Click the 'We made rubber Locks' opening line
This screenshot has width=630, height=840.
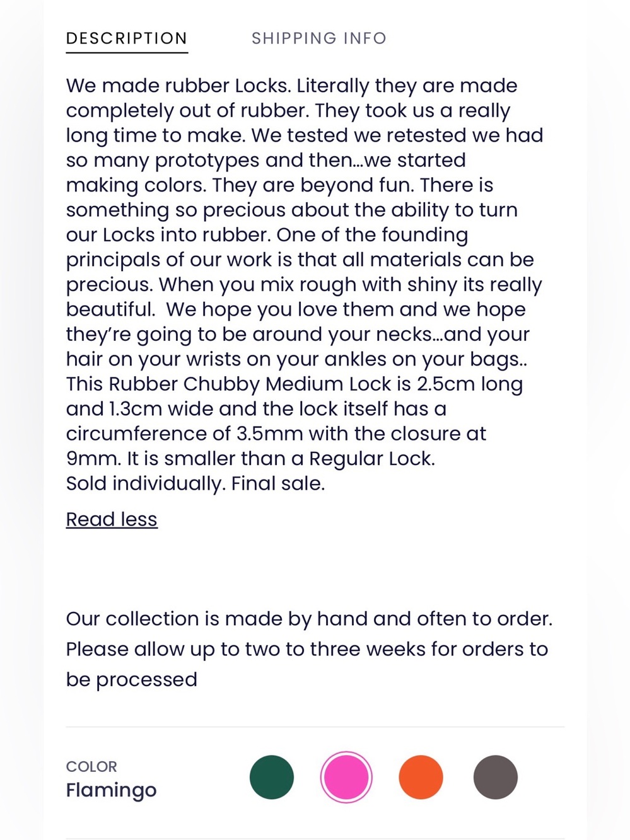(x=291, y=86)
